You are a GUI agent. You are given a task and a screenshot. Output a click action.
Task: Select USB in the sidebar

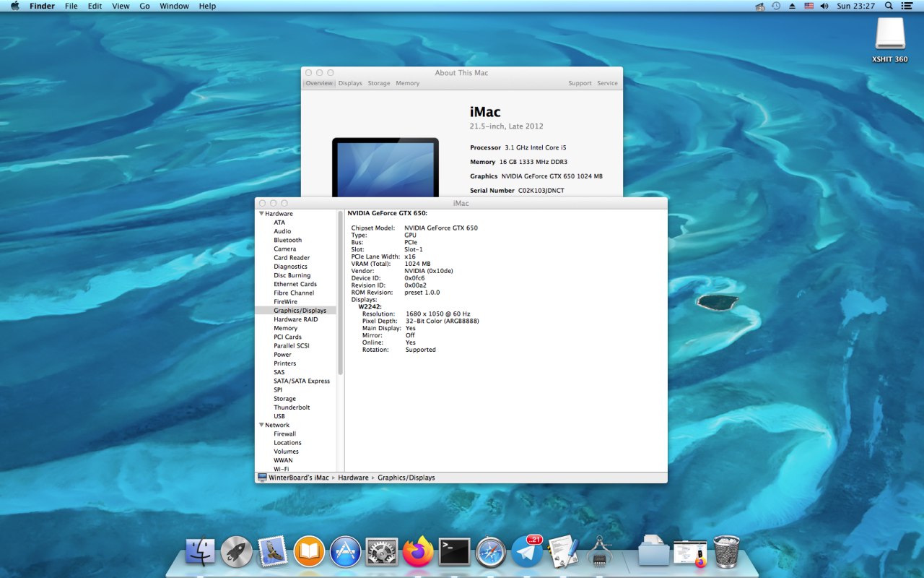[279, 416]
